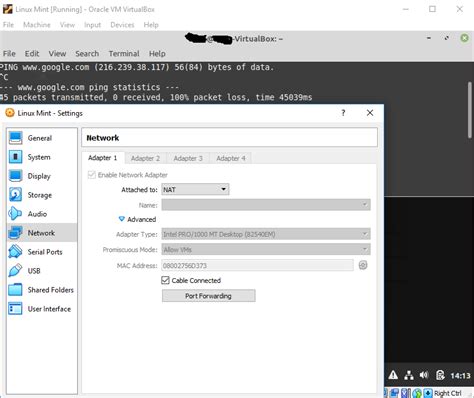
Task: Open the terminal File menu
Action: pos(9,53)
